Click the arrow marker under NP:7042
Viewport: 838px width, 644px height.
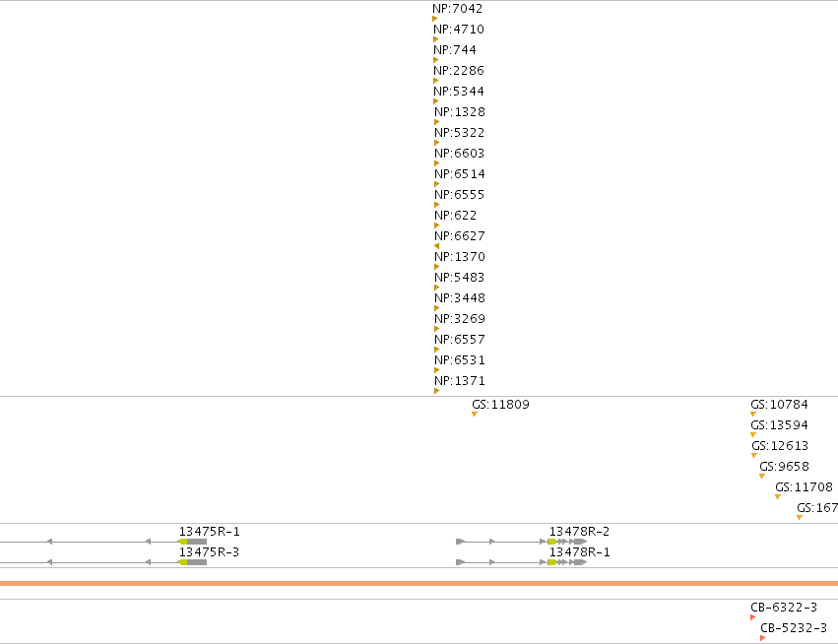pyautogui.click(x=435, y=19)
